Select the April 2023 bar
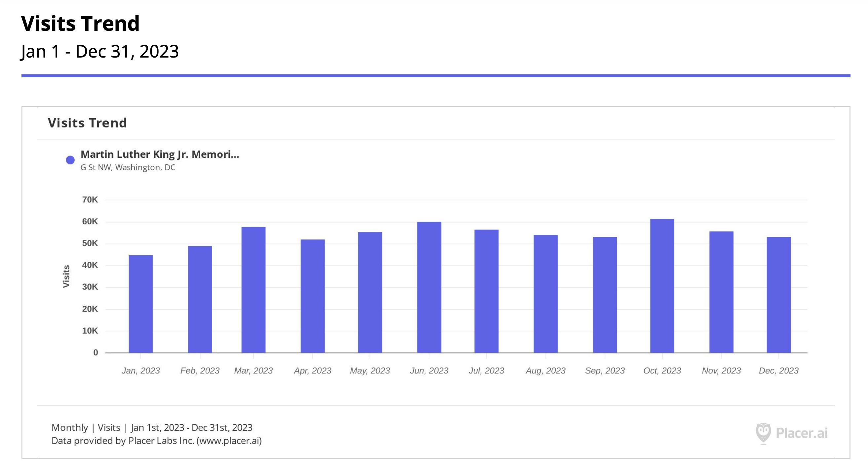 tap(312, 296)
